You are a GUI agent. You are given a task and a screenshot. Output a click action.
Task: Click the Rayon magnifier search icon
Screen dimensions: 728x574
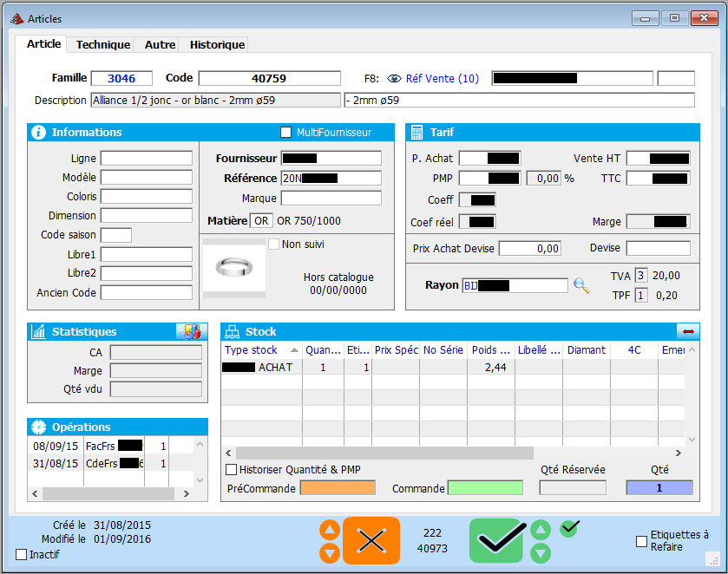(581, 285)
